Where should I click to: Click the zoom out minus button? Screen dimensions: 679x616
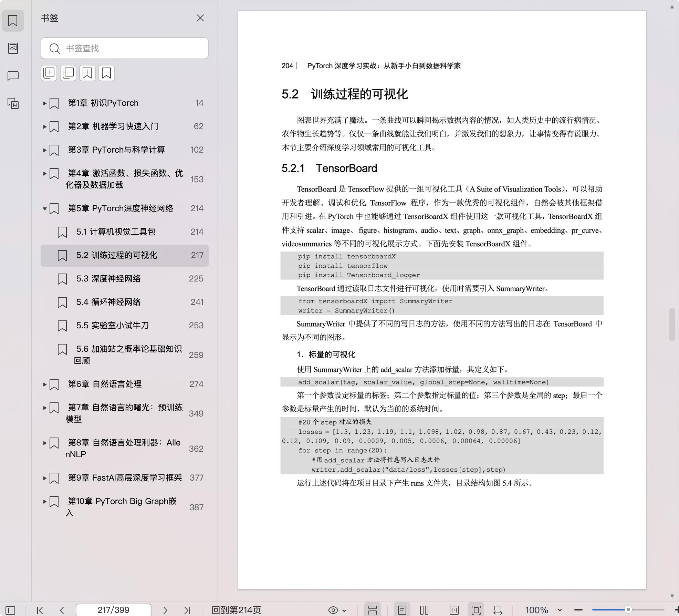(578, 610)
